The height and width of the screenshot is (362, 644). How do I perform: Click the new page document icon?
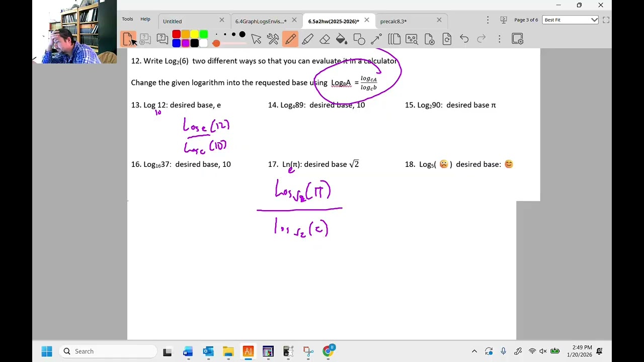127,39
